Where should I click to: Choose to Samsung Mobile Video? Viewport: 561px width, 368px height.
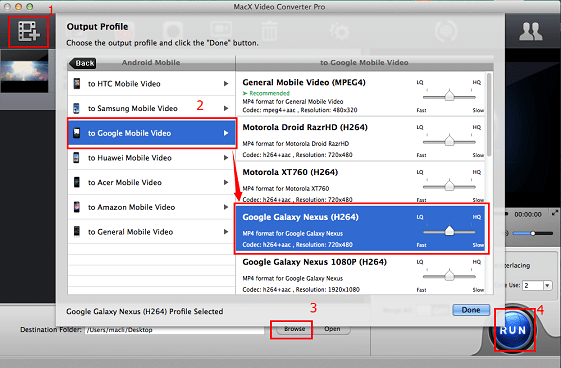click(x=151, y=108)
